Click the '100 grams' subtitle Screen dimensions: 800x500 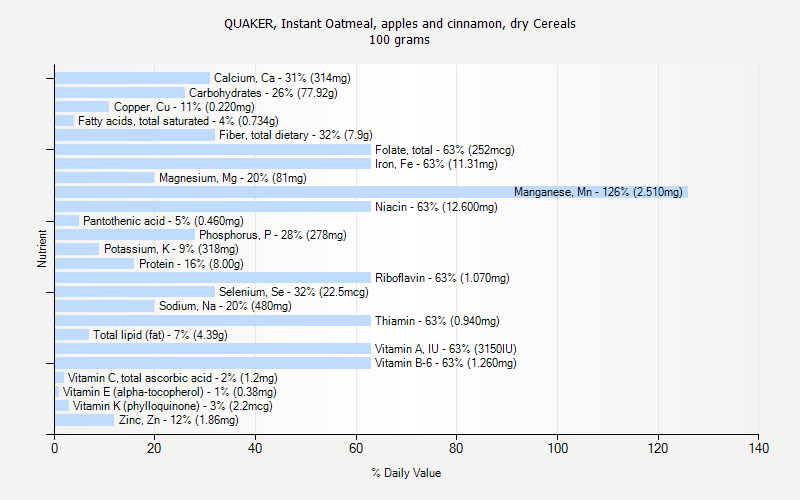pyautogui.click(x=399, y=40)
